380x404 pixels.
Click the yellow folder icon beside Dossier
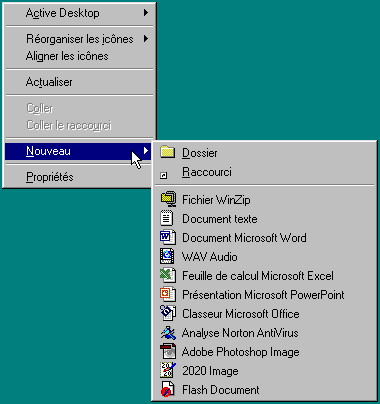click(168, 152)
